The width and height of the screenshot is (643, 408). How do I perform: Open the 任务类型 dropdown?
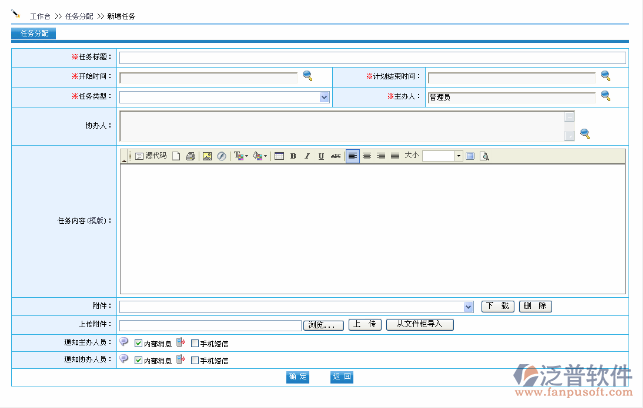tap(324, 97)
